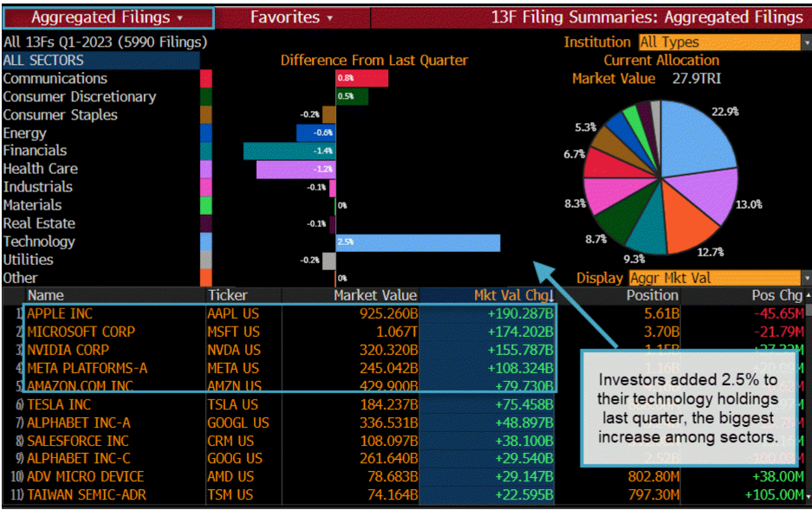This screenshot has height=510, width=812.
Task: Open the TAIWAN SEMIC-ADR row
Action: click(x=87, y=494)
